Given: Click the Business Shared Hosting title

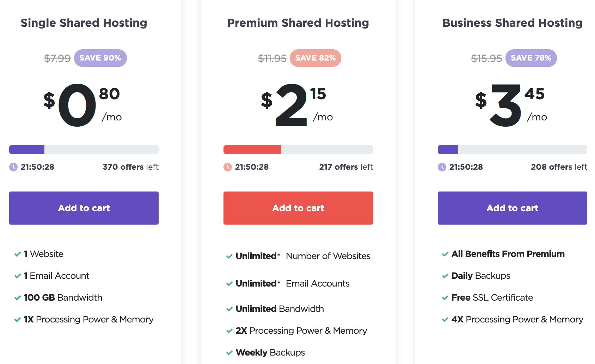Looking at the screenshot, I should click(x=513, y=23).
